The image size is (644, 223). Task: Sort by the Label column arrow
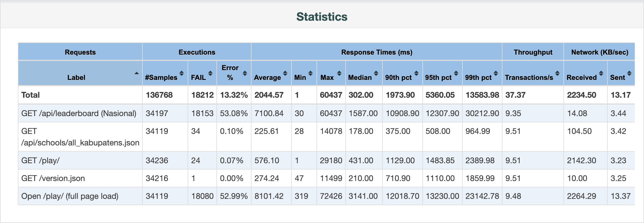[x=137, y=73]
